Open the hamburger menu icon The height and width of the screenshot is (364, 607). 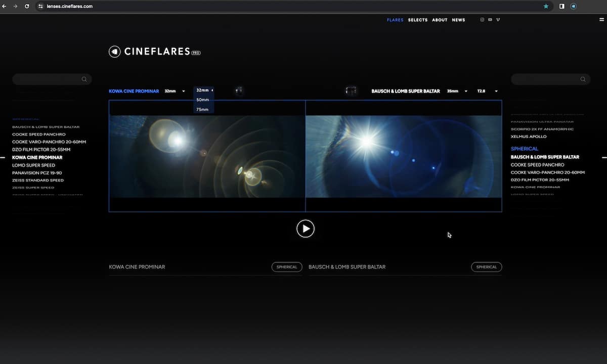click(601, 20)
